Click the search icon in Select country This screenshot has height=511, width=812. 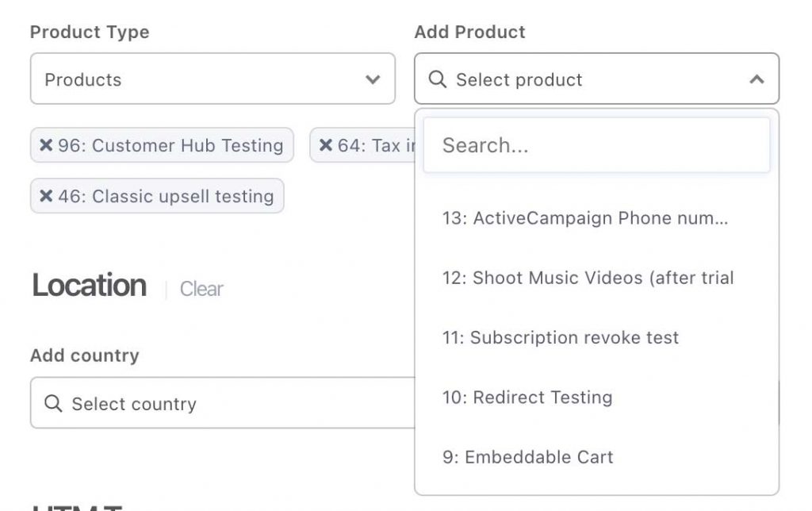53,403
